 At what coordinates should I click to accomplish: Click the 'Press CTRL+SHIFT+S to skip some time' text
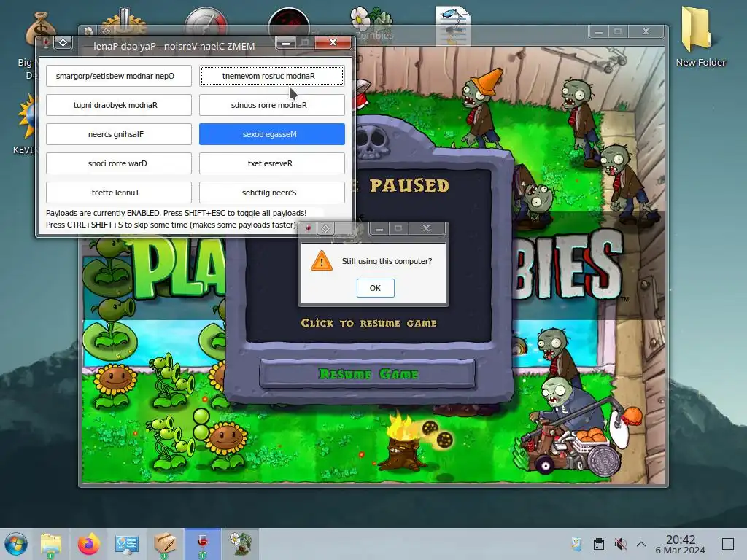pos(171,225)
